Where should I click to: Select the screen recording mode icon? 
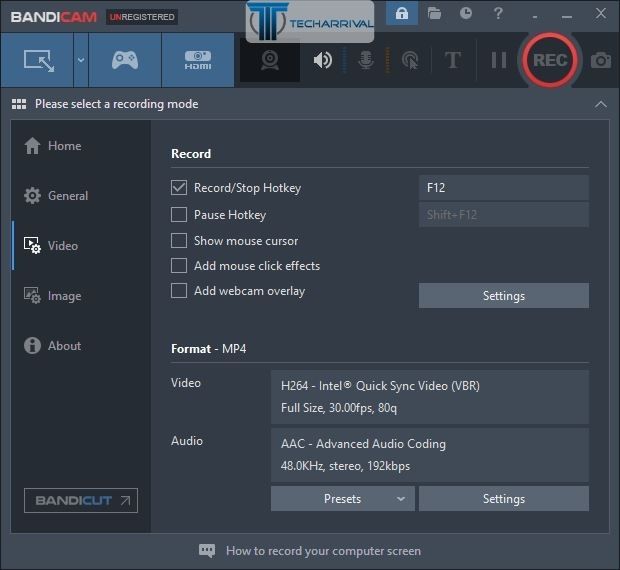point(37,60)
